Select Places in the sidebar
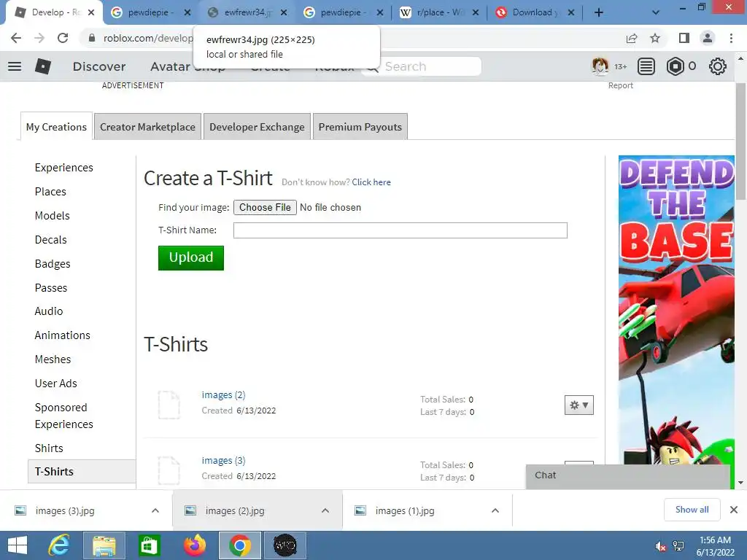Image resolution: width=747 pixels, height=560 pixels. pyautogui.click(x=50, y=192)
